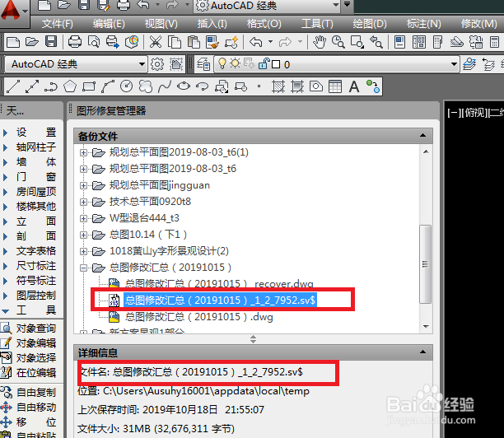Select the _1_2_7952.sv$ backup file
This screenshot has height=438, width=504.
tap(220, 301)
